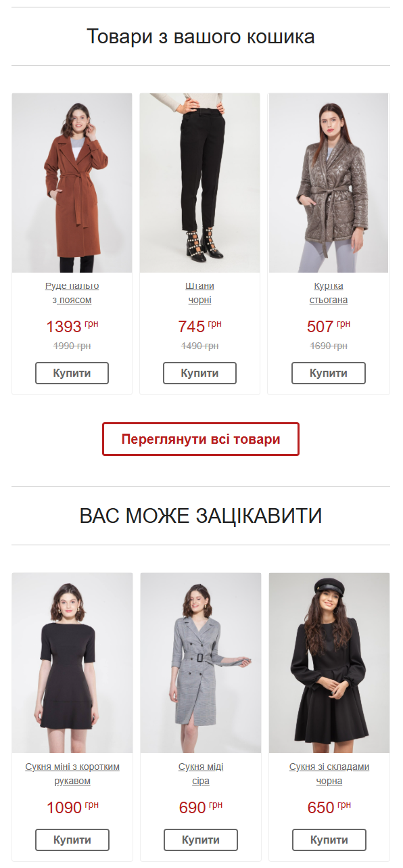The image size is (403, 868).
Task: Click 'Переглянути всі товари' button
Action: click(201, 439)
